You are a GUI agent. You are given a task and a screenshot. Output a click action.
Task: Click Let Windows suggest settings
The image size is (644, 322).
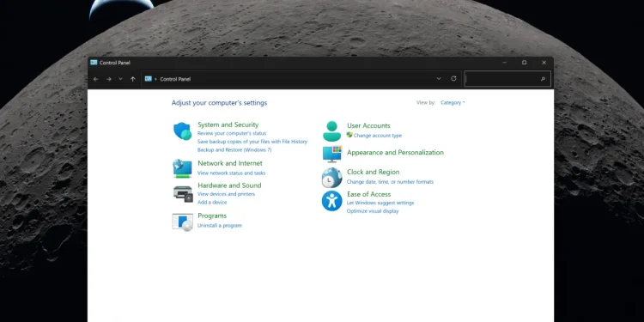click(x=380, y=203)
